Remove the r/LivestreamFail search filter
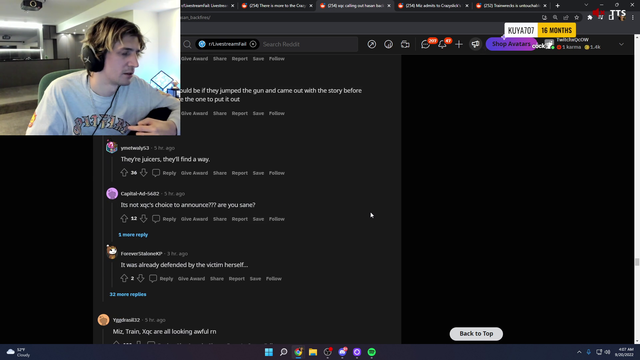This screenshot has width=640, height=360. click(x=253, y=44)
